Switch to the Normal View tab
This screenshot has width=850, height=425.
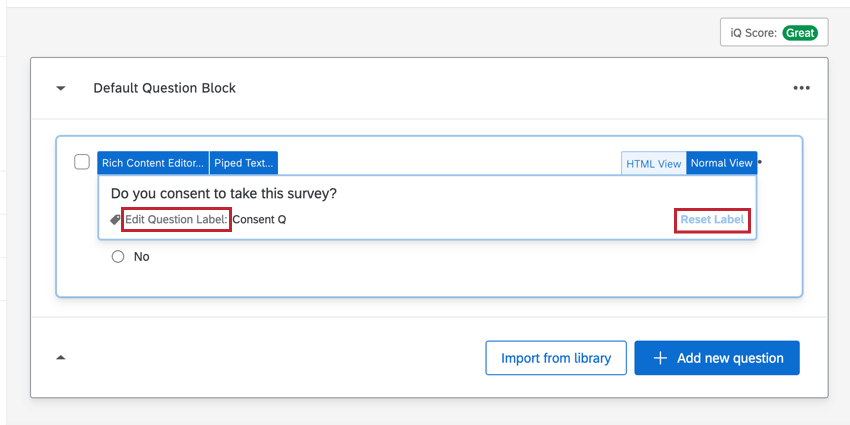coord(721,164)
